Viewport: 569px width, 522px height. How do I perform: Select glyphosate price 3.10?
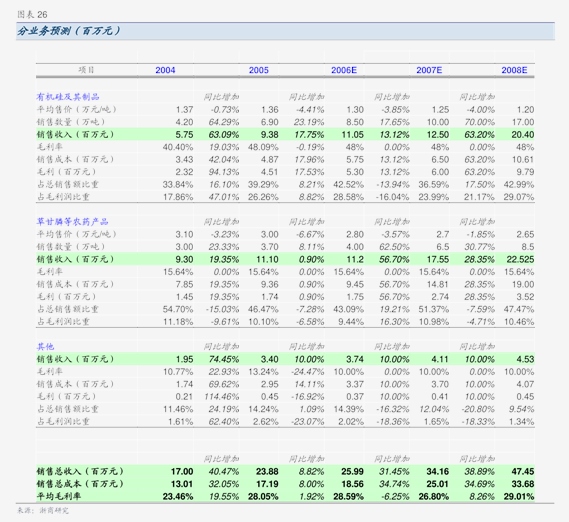click(184, 235)
